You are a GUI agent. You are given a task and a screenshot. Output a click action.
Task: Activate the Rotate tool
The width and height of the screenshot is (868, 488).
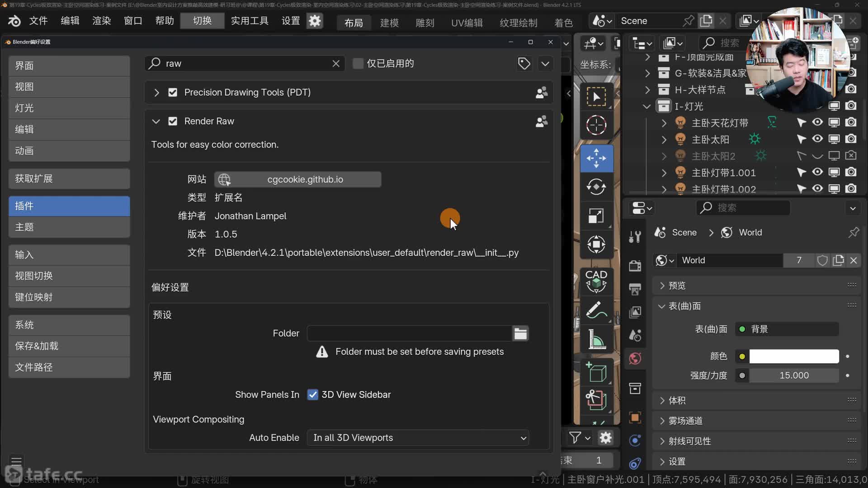tap(596, 187)
